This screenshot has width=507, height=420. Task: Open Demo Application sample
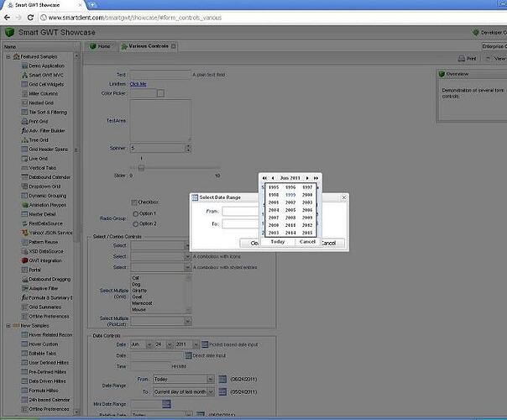pos(46,66)
